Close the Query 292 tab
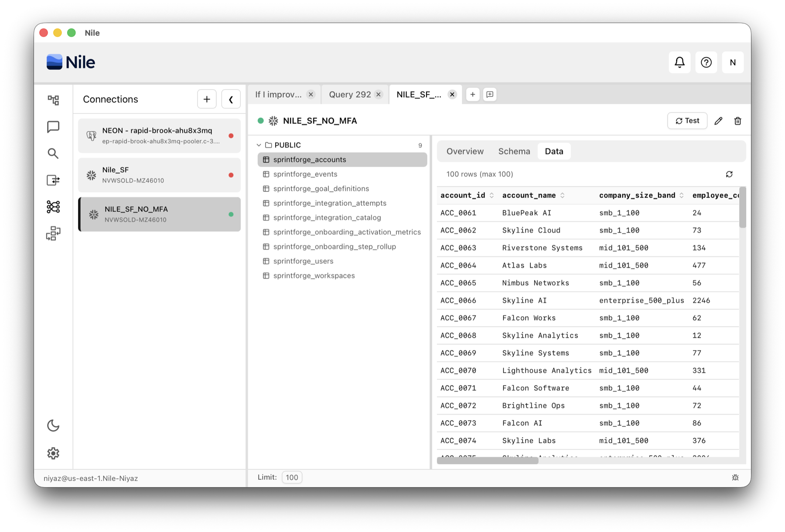785x532 pixels. 379,95
